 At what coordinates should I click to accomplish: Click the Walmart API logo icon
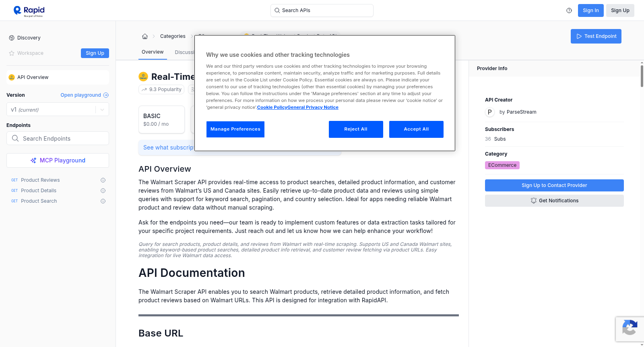click(143, 77)
